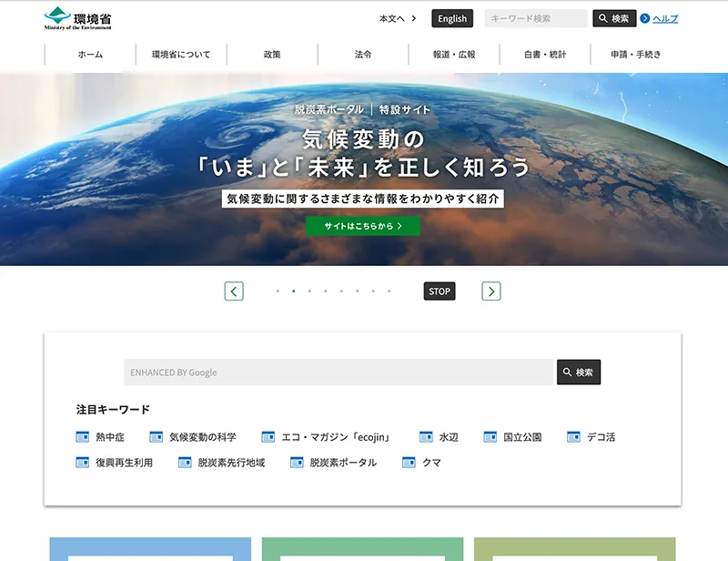This screenshot has width=728, height=561.
Task: Switch site language with English button
Action: [x=452, y=18]
